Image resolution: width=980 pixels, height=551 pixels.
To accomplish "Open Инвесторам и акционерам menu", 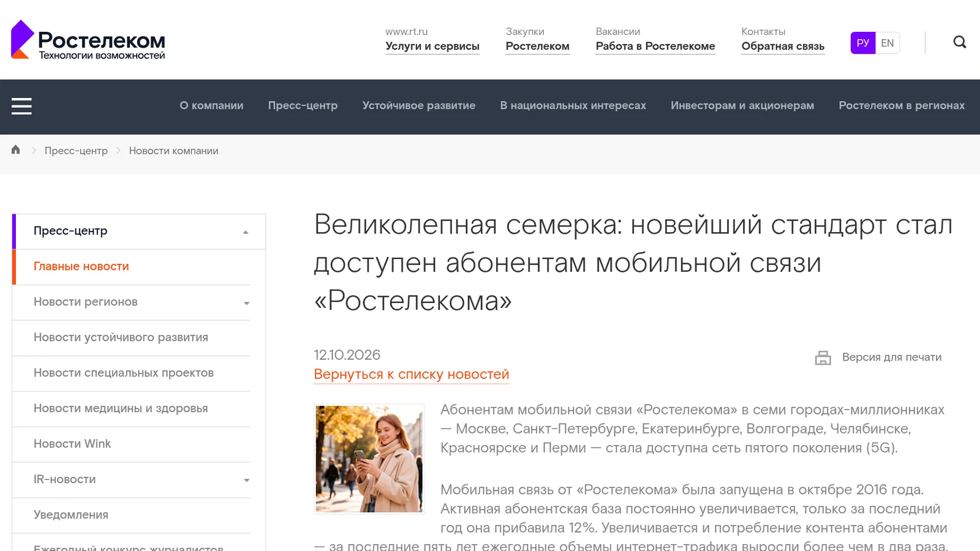I will (742, 106).
